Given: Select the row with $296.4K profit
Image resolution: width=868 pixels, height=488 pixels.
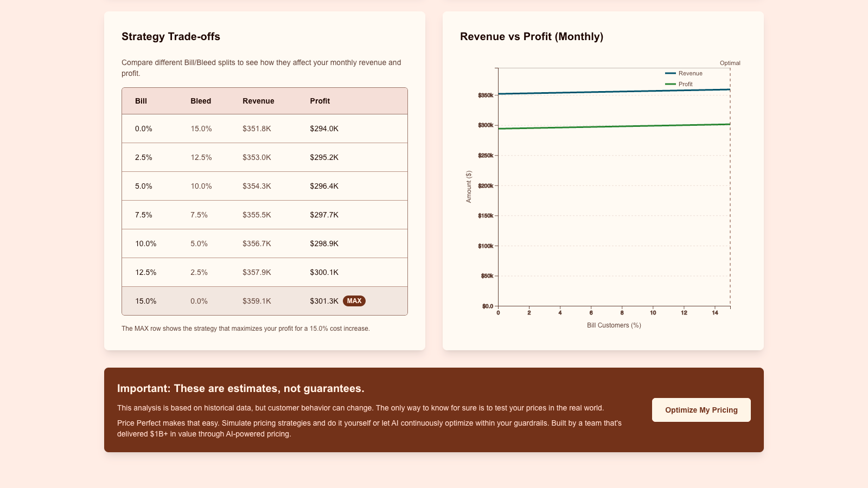Looking at the screenshot, I should pos(264,186).
